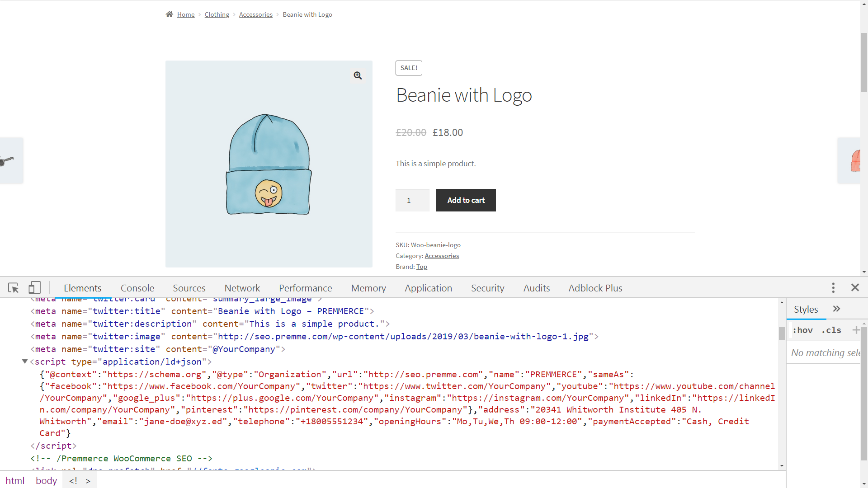Switch to the Console tab
The height and width of the screenshot is (488, 868).
(137, 288)
